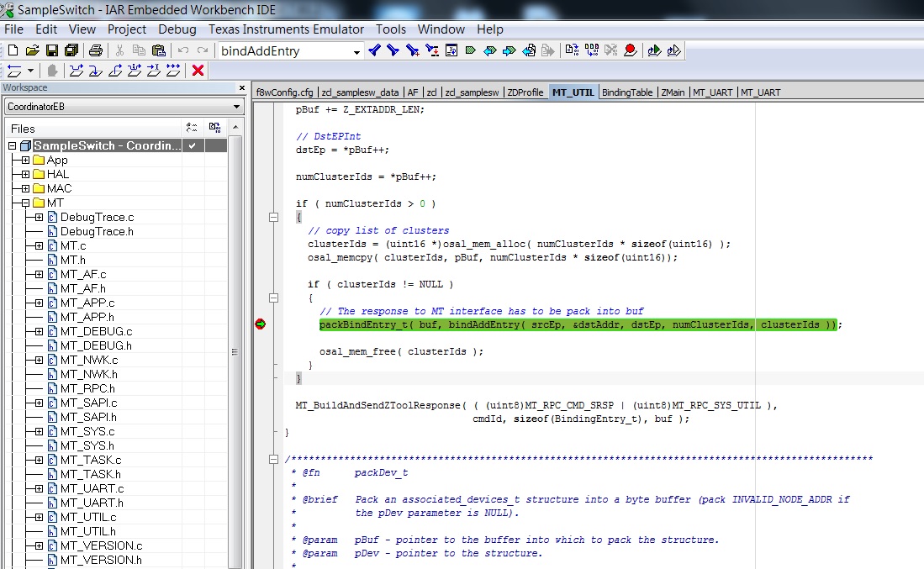
Task: Click the Find Previous flashlight icon
Action: [x=373, y=50]
